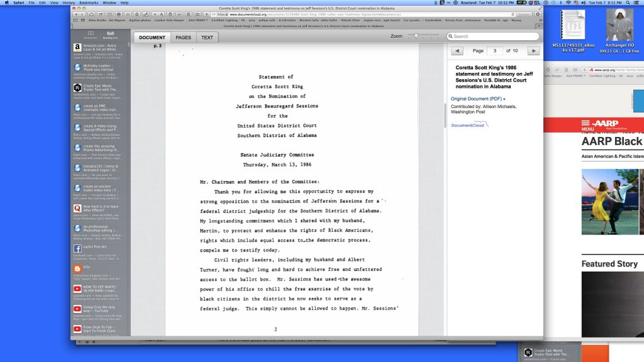This screenshot has width=644, height=362.
Task: Open the AARP hamburger menu icon
Action: click(x=586, y=124)
